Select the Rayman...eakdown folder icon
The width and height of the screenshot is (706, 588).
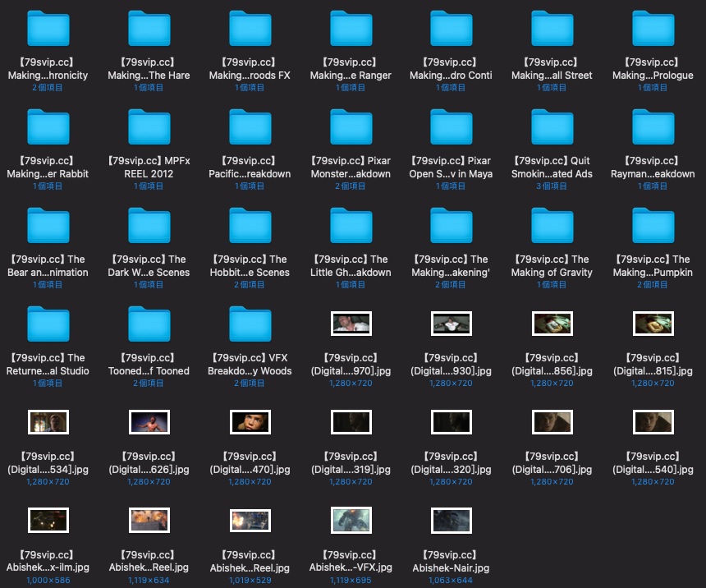(x=653, y=127)
